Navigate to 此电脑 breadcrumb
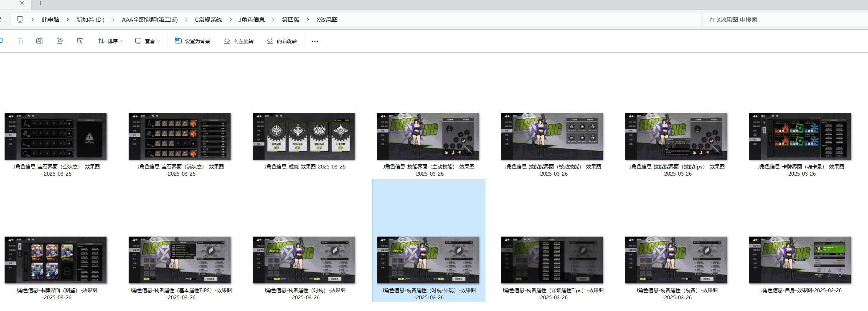This screenshot has height=311, width=868. click(x=51, y=20)
